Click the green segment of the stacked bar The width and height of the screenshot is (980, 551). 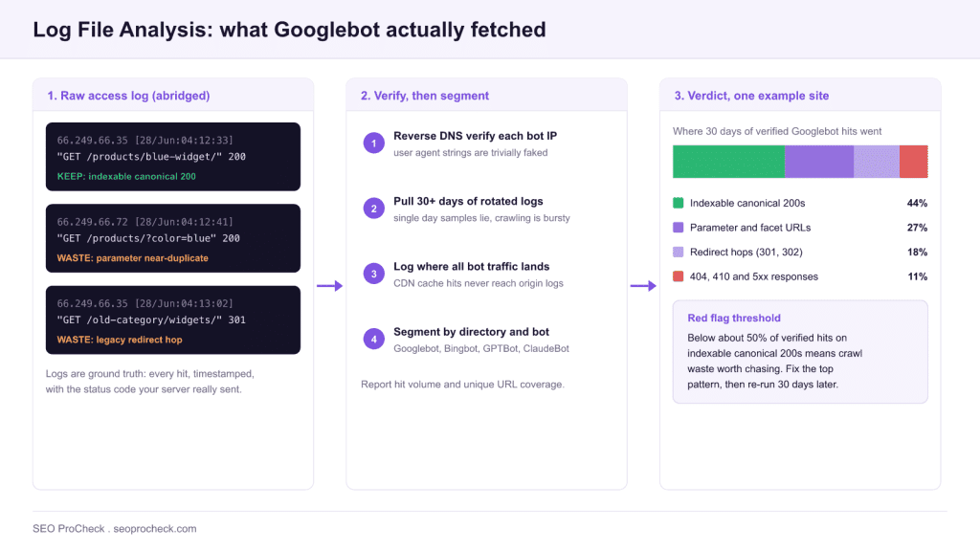click(728, 162)
